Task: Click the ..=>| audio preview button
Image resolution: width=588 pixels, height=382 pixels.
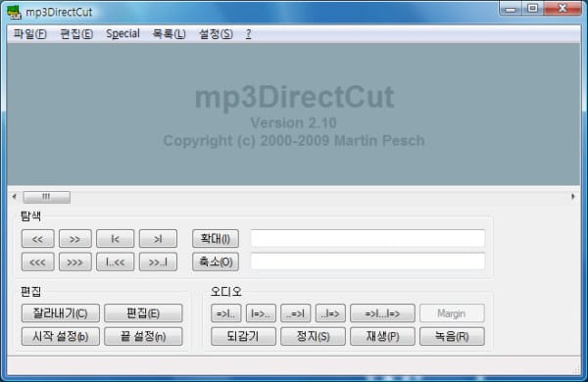Action: coord(296,313)
